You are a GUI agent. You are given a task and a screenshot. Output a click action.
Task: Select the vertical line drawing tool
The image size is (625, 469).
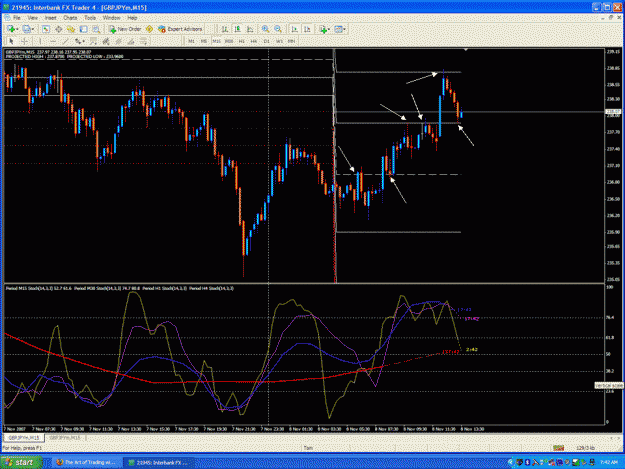39,41
